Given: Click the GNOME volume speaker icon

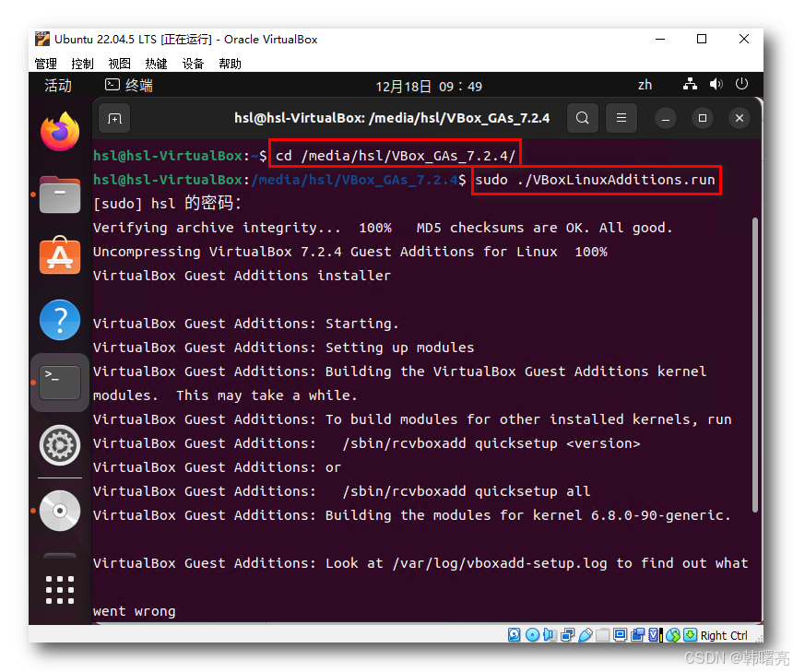Looking at the screenshot, I should point(716,85).
